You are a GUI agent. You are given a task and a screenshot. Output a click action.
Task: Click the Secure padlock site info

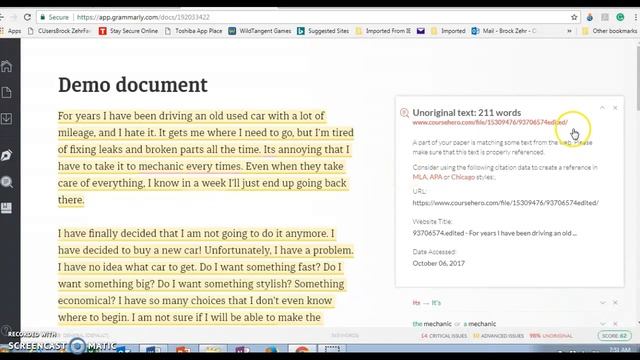pyautogui.click(x=54, y=17)
